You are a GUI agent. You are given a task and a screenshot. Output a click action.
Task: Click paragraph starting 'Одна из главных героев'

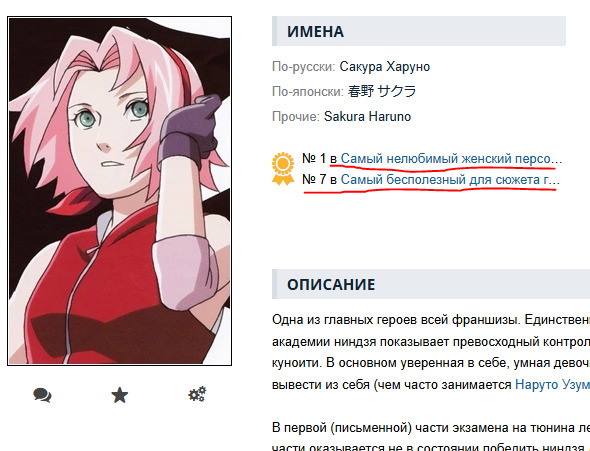point(431,352)
